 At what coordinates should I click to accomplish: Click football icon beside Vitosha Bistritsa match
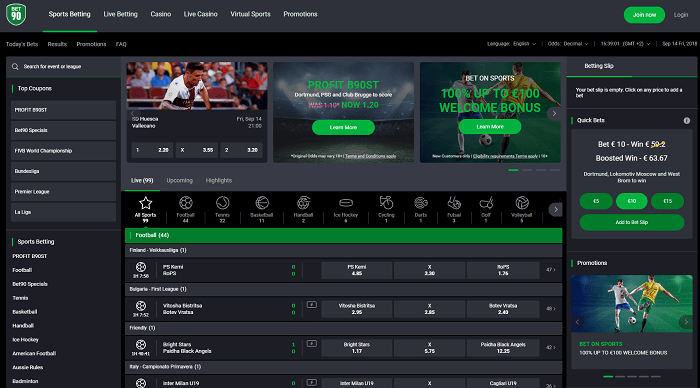[141, 306]
